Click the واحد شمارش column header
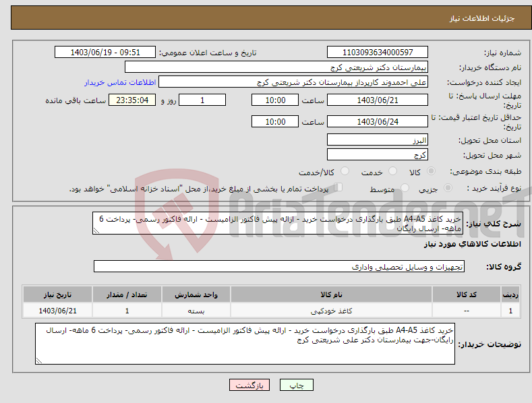The height and width of the screenshot is (403, 532). tap(196, 294)
